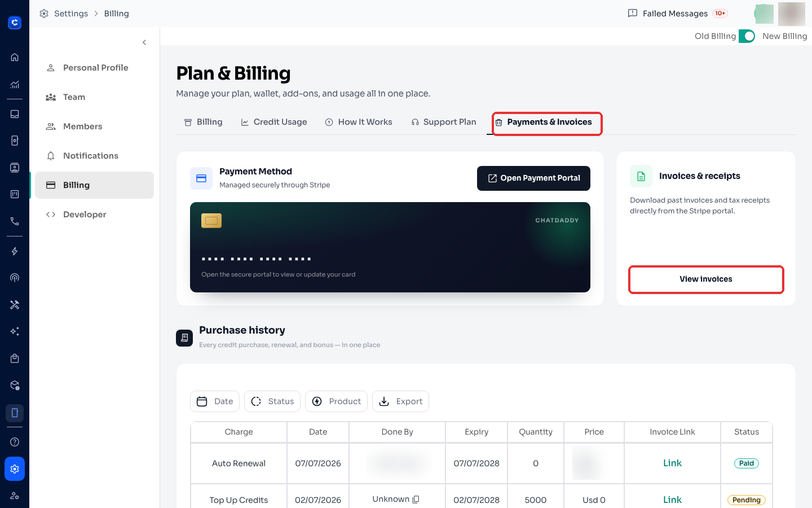Open the package box icon in the sidebar
812x508 pixels.
(x=15, y=386)
